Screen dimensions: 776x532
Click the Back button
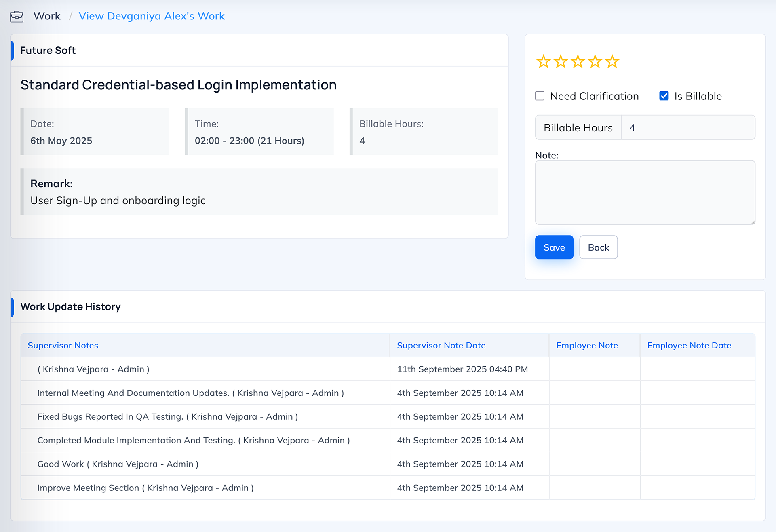click(598, 247)
